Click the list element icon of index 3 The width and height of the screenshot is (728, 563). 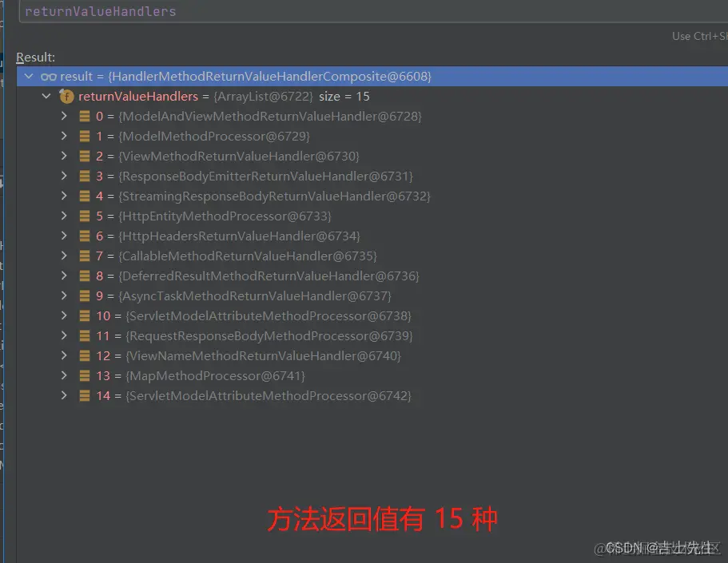(x=85, y=176)
